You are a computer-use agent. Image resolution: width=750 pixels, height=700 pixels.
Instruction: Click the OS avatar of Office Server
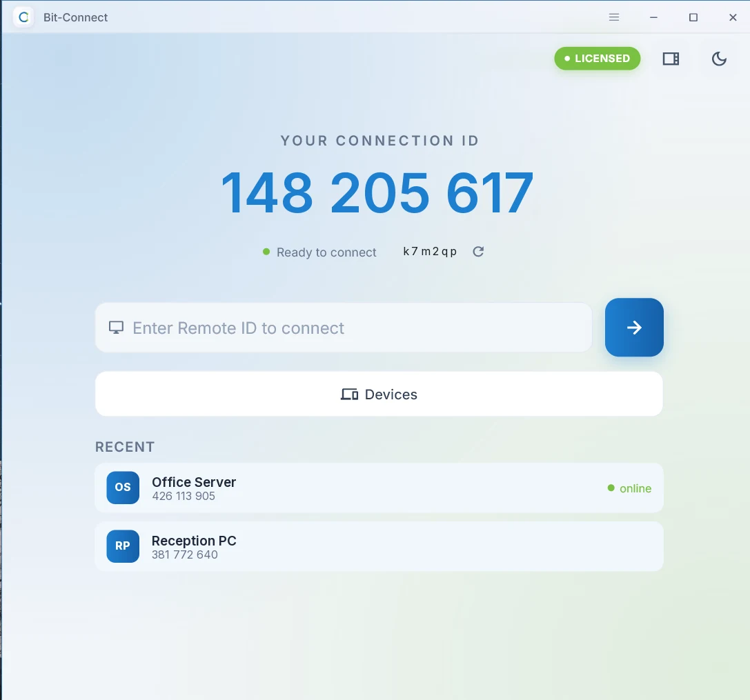click(123, 487)
